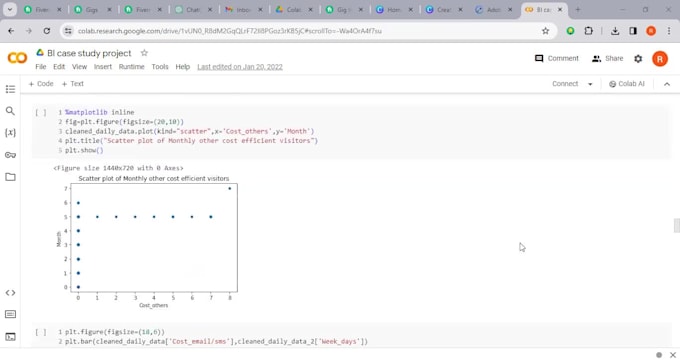Screen dimensions: 680x362
Task: Collapse the header with chevron up
Action: [x=667, y=84]
